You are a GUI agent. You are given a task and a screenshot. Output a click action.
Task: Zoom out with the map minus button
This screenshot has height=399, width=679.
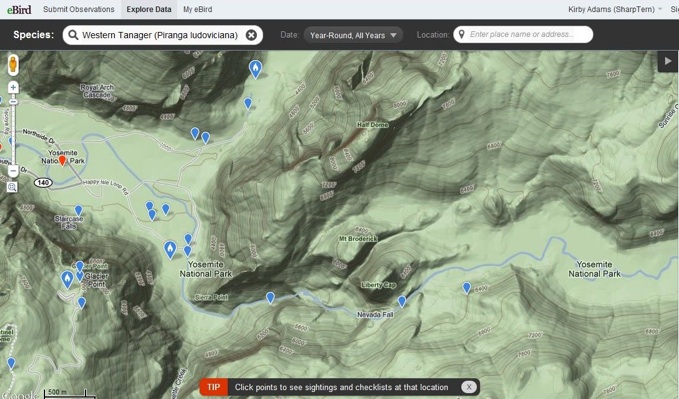tap(13, 170)
